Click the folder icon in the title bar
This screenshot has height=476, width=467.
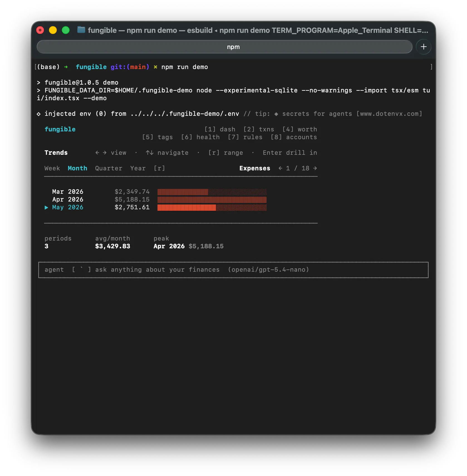click(81, 30)
